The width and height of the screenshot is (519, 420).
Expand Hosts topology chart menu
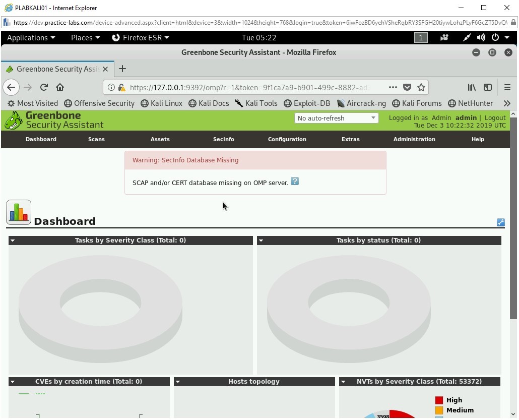[178, 382]
